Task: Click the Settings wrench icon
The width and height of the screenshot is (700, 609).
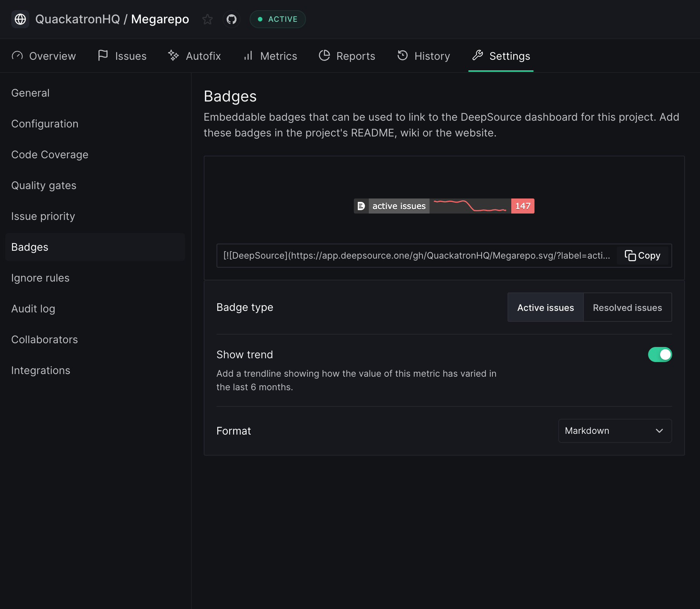Action: (x=477, y=55)
